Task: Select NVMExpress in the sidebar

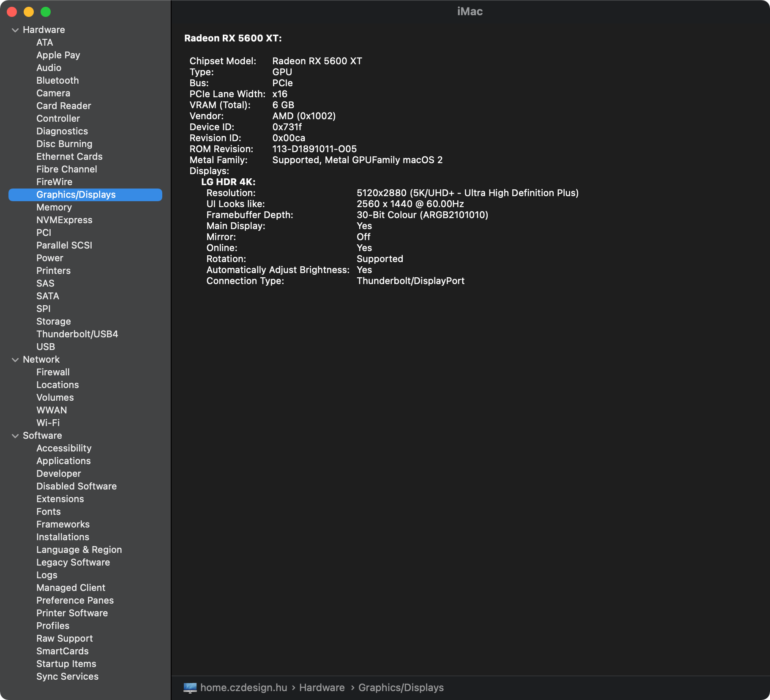Action: click(x=64, y=220)
